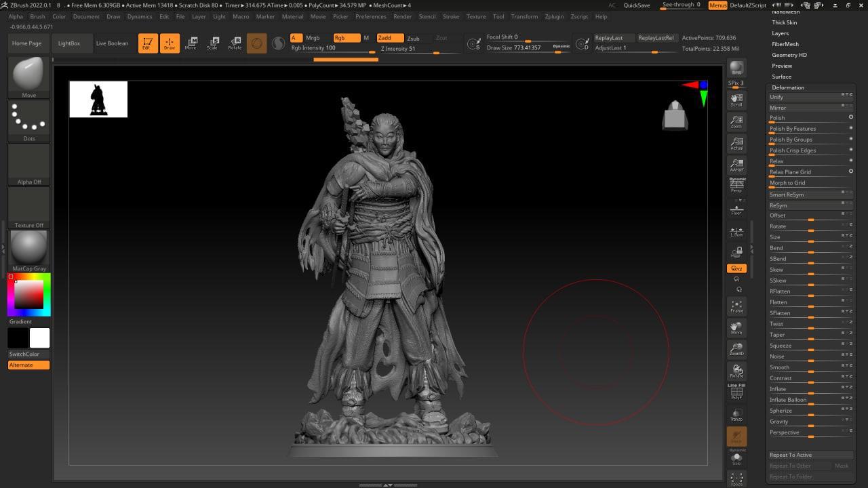This screenshot has width=868, height=488.
Task: Toggle the Zsub sculpt mode
Action: tap(413, 38)
